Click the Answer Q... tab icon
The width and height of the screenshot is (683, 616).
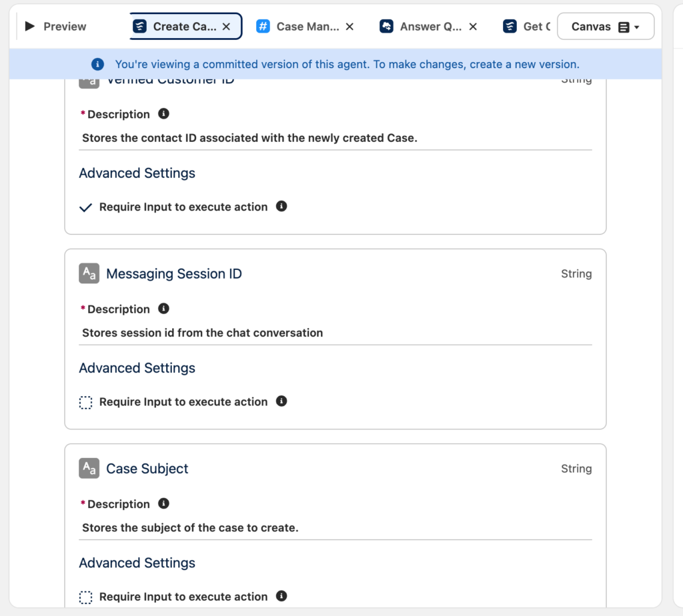(386, 27)
